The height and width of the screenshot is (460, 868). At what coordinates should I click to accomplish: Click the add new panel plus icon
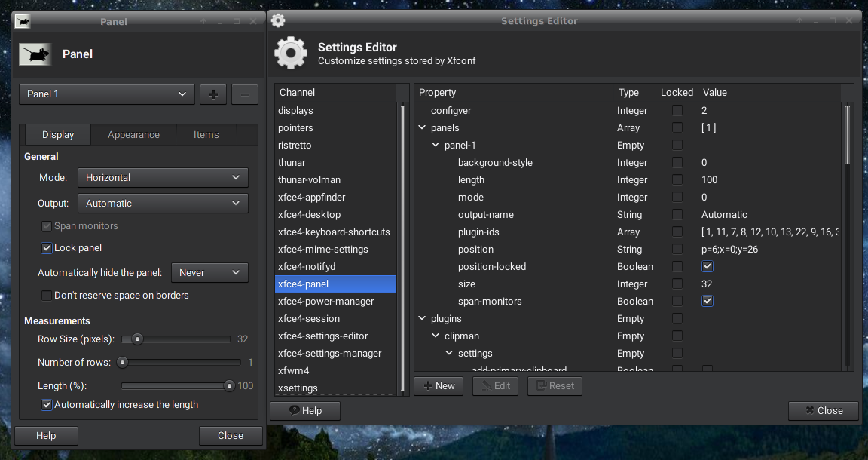(x=213, y=94)
